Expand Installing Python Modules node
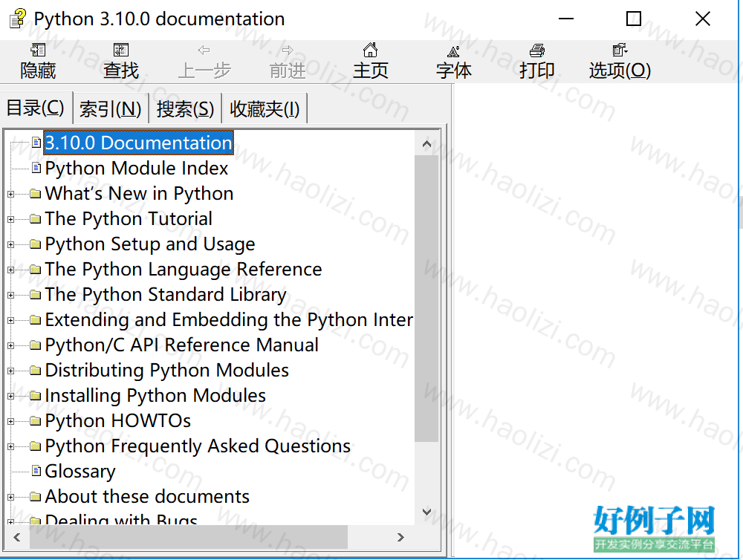743x560 pixels. (x=11, y=397)
